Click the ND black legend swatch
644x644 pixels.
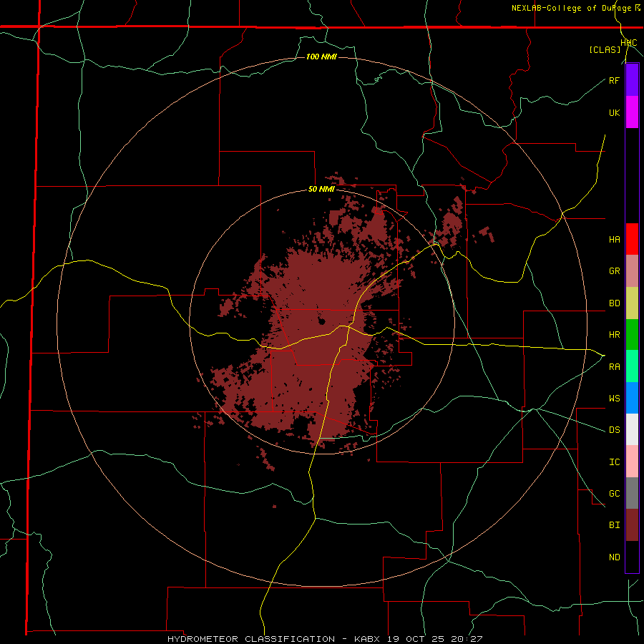click(x=632, y=557)
